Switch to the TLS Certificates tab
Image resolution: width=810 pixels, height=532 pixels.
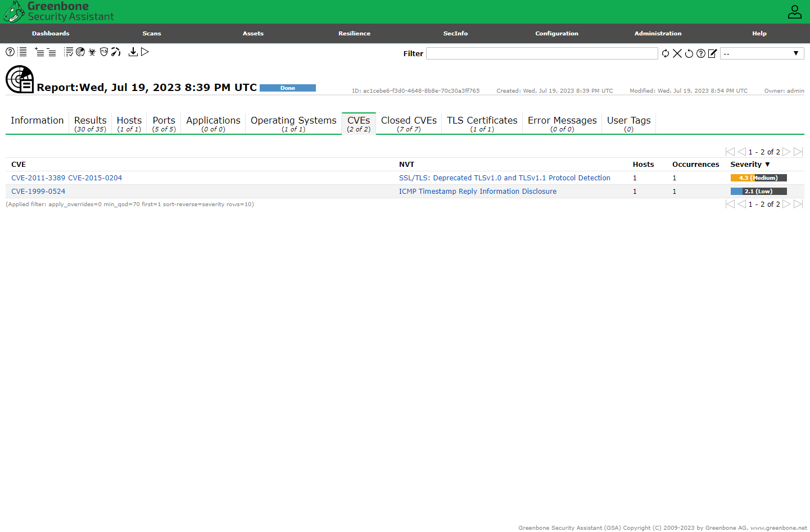tap(482, 124)
